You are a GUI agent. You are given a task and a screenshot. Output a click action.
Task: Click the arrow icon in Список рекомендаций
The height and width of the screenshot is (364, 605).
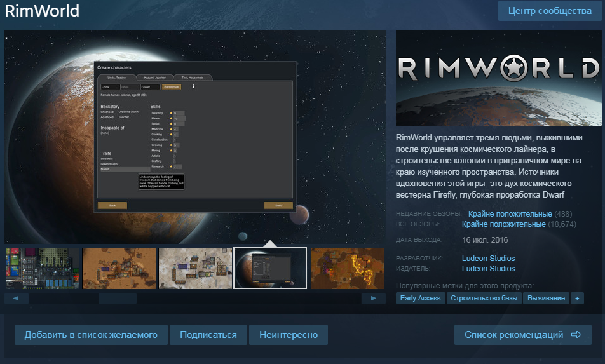coord(576,335)
